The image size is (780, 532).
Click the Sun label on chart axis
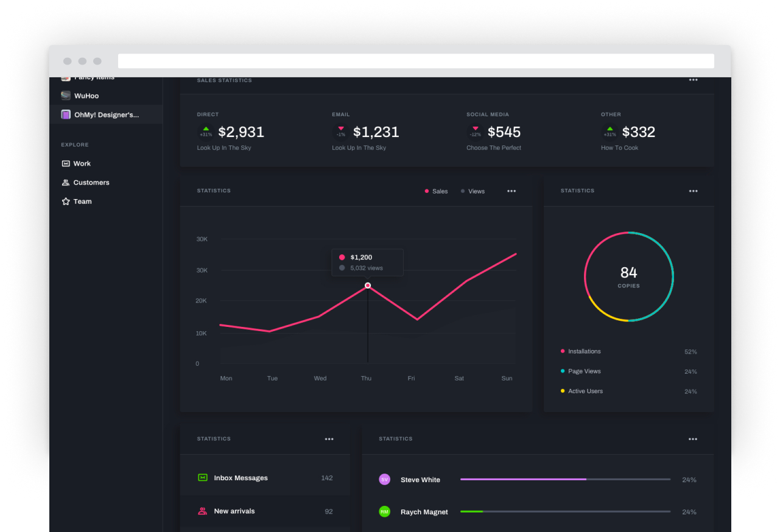[x=507, y=379]
